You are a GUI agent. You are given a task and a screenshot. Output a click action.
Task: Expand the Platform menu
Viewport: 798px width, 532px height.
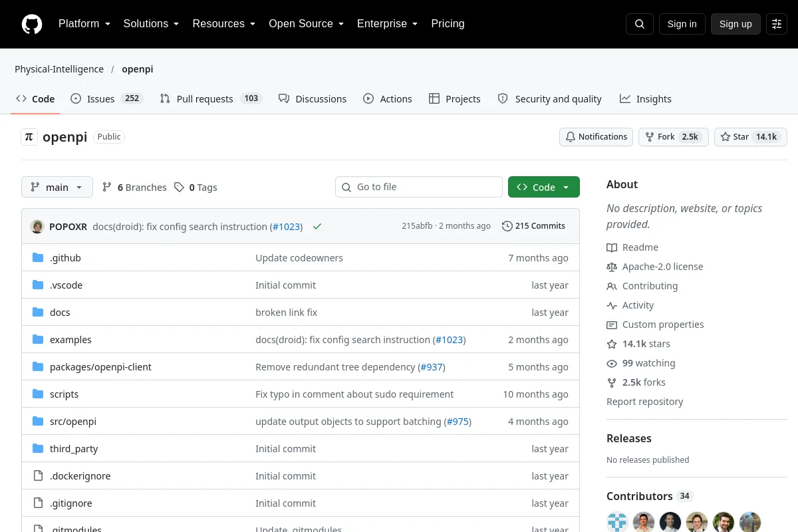(x=84, y=24)
